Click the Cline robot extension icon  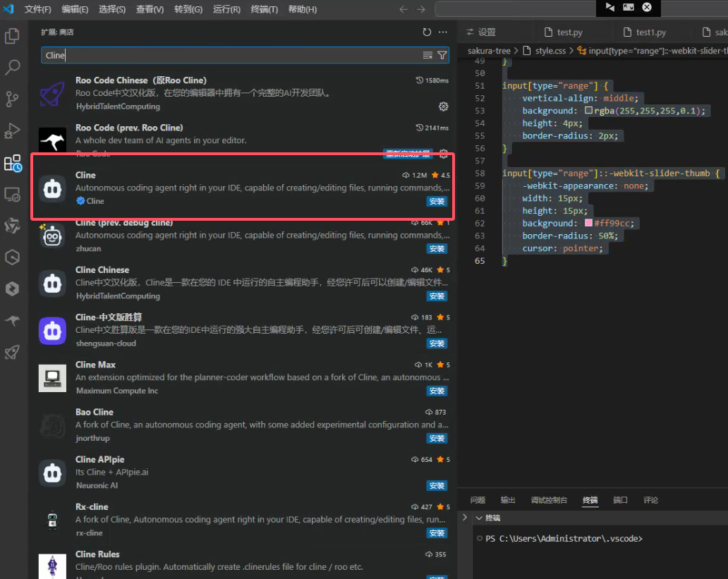[52, 188]
